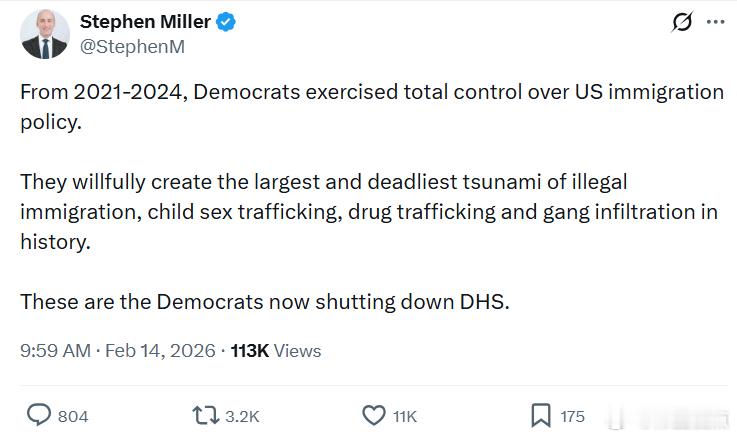The height and width of the screenshot is (438, 737).
Task: Open the three-dot more options menu
Action: coord(714,22)
